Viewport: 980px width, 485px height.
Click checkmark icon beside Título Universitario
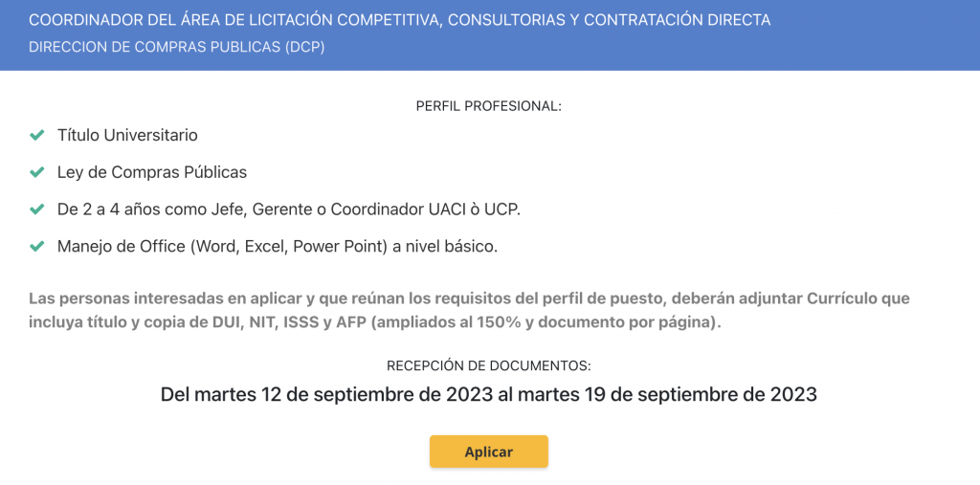pos(37,135)
